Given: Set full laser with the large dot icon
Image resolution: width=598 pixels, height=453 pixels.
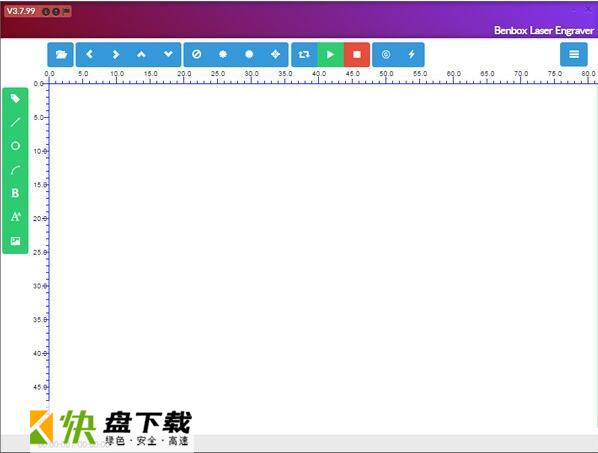Looking at the screenshot, I should 249,55.
